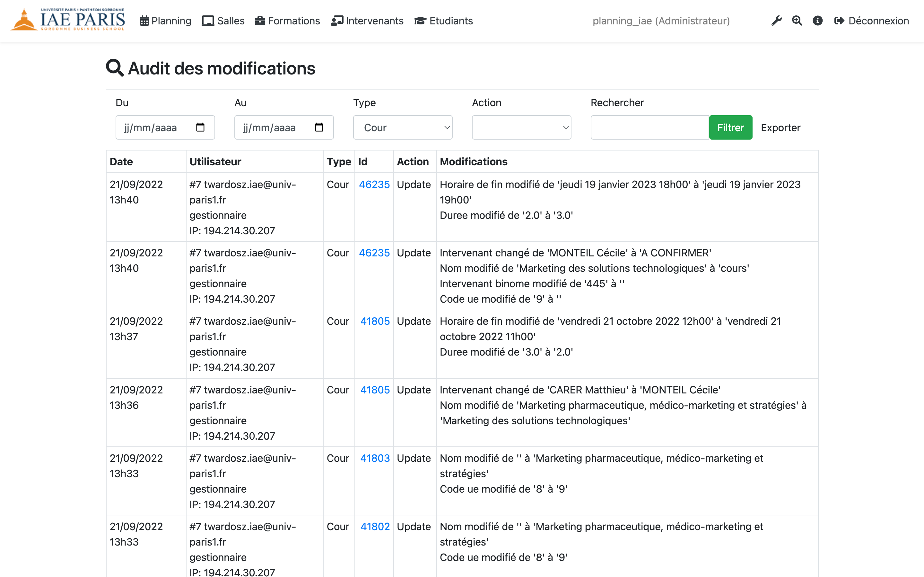
Task: Open the info circle icon
Action: tap(817, 21)
